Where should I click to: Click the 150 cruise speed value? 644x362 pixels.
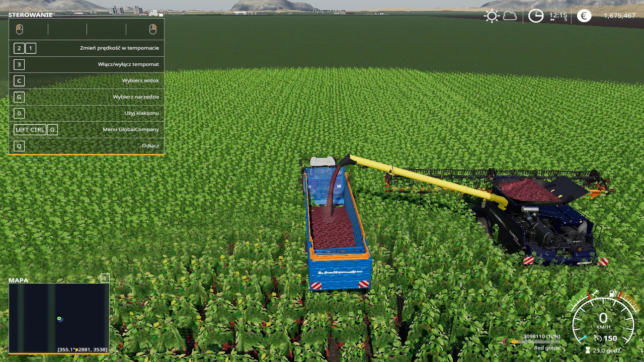tap(610, 338)
